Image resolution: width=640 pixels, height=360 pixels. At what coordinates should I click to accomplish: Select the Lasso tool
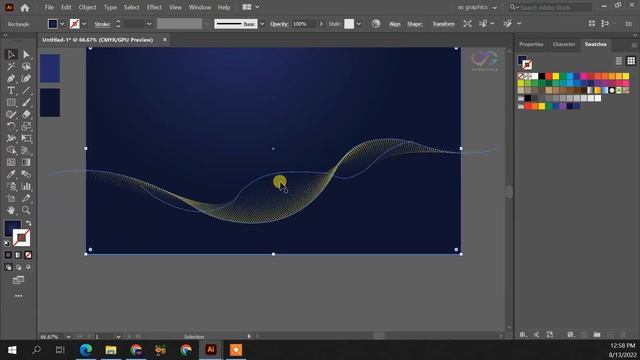(26, 66)
